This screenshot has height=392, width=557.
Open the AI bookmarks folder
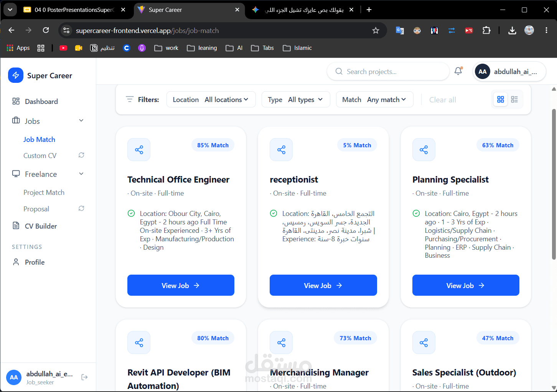pos(234,48)
